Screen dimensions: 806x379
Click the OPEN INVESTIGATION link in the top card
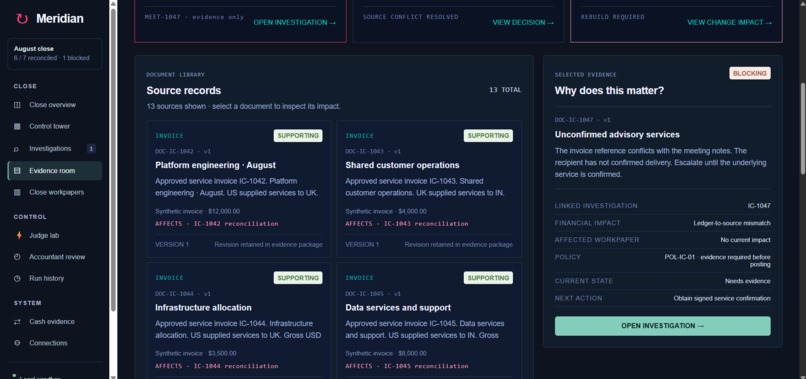click(x=295, y=23)
